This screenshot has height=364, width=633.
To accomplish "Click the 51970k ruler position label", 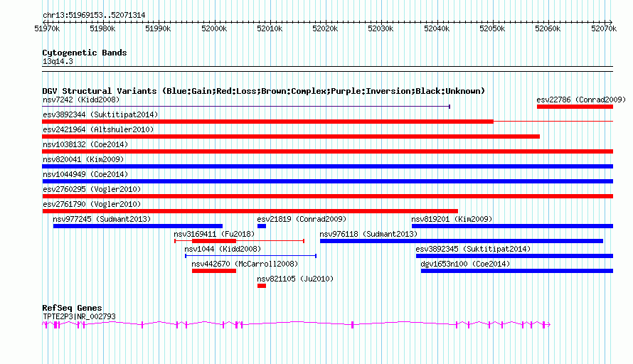I will tap(47, 29).
